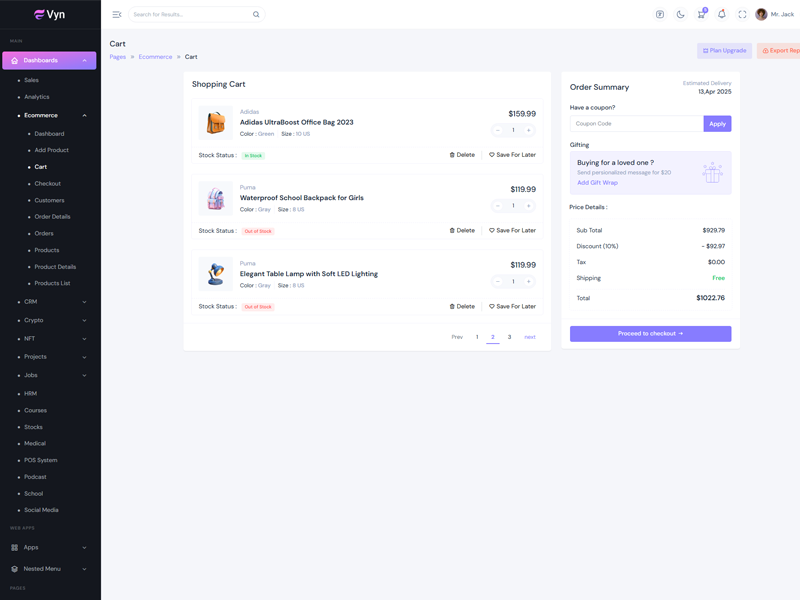Open Checkout in Ecommerce submenu
800x600 pixels.
coord(47,184)
